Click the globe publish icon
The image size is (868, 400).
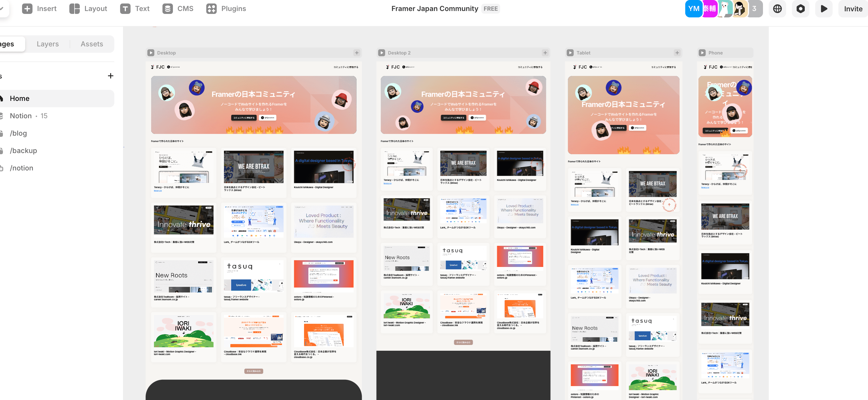[x=777, y=9]
